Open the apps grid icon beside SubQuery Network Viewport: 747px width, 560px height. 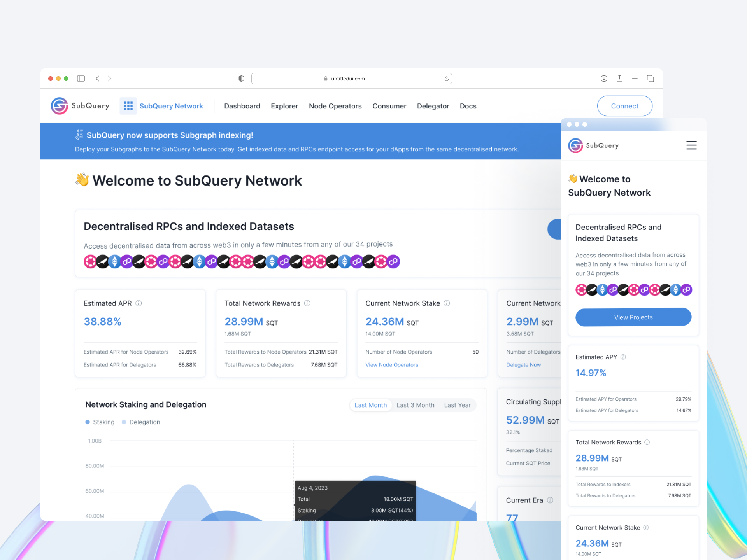128,106
